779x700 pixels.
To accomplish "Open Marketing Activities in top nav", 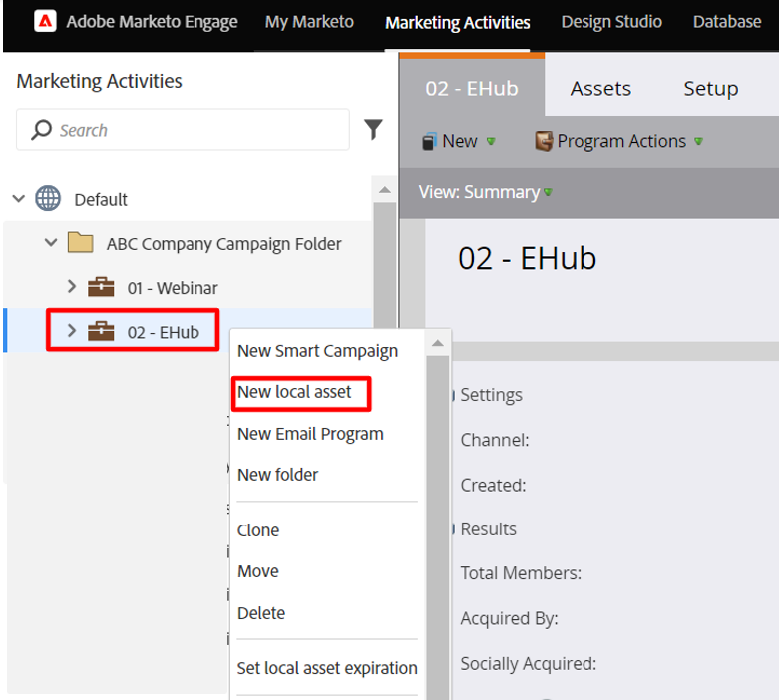I will pos(458,23).
